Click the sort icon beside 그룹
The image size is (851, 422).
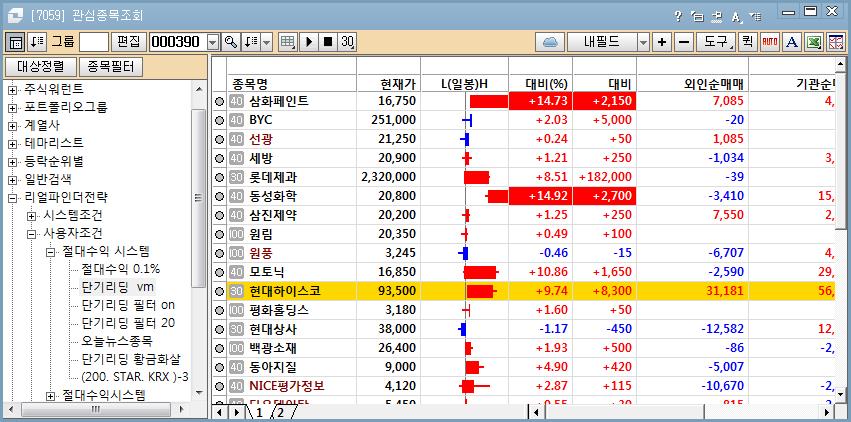(37, 42)
